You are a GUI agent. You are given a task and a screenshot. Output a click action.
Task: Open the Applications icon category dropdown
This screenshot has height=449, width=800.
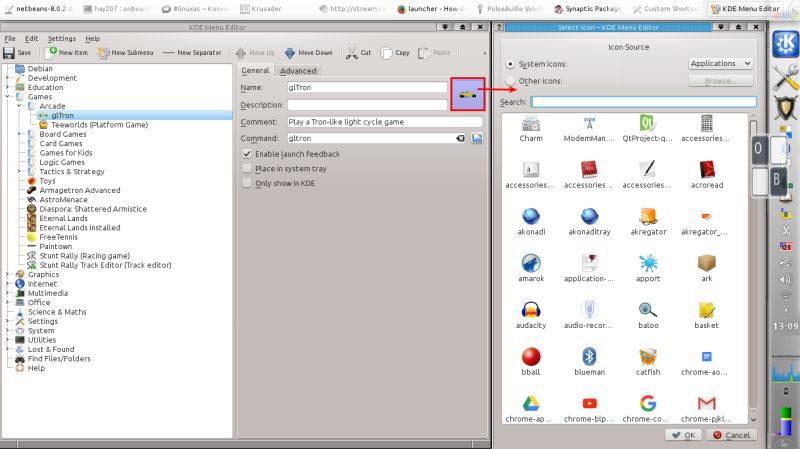720,63
